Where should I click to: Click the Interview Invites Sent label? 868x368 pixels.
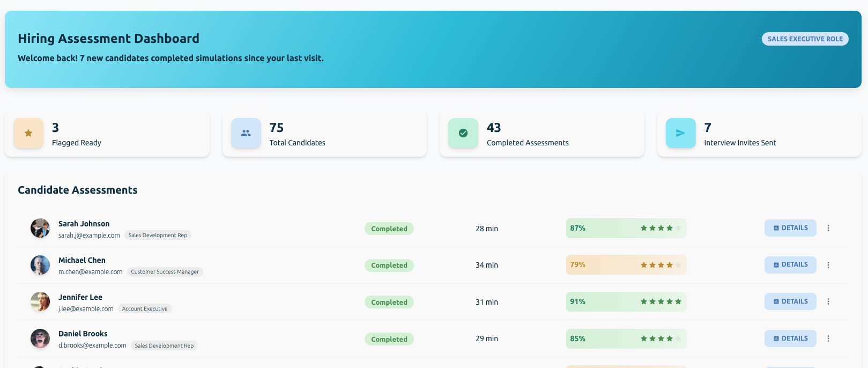point(740,143)
